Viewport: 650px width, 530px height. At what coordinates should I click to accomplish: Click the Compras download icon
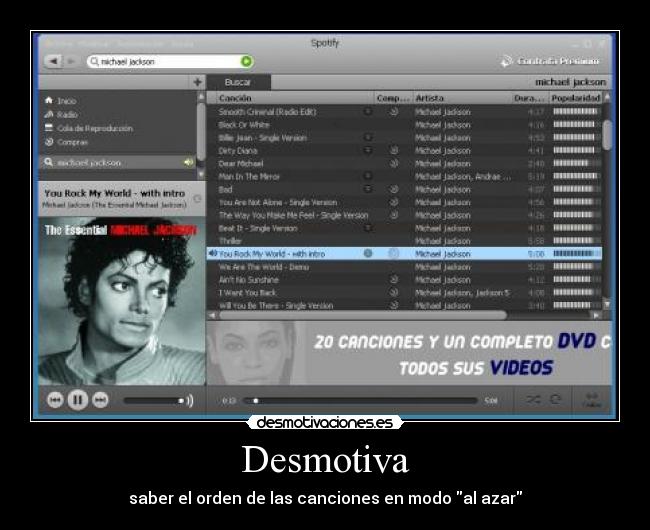coord(49,142)
